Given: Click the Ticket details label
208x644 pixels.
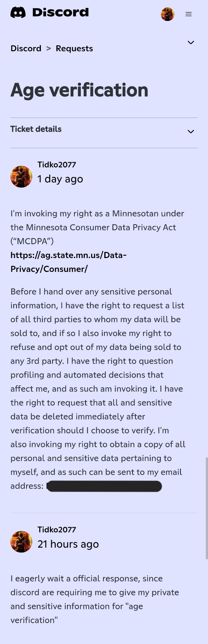Looking at the screenshot, I should (36, 129).
